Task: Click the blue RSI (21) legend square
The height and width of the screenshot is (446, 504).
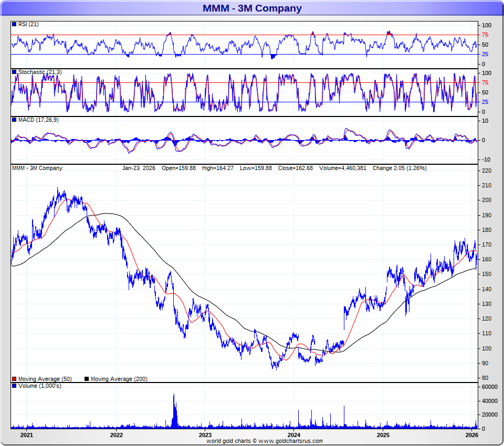Action: (x=14, y=25)
